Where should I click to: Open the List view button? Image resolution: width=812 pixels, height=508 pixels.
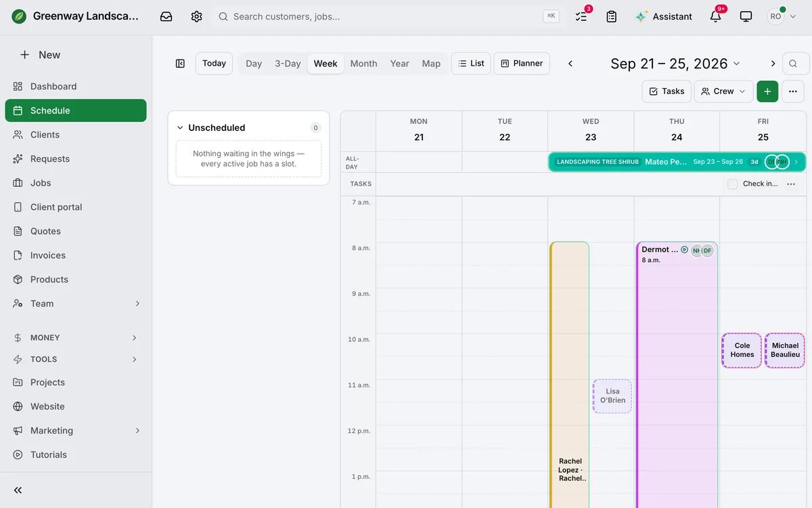[471, 64]
